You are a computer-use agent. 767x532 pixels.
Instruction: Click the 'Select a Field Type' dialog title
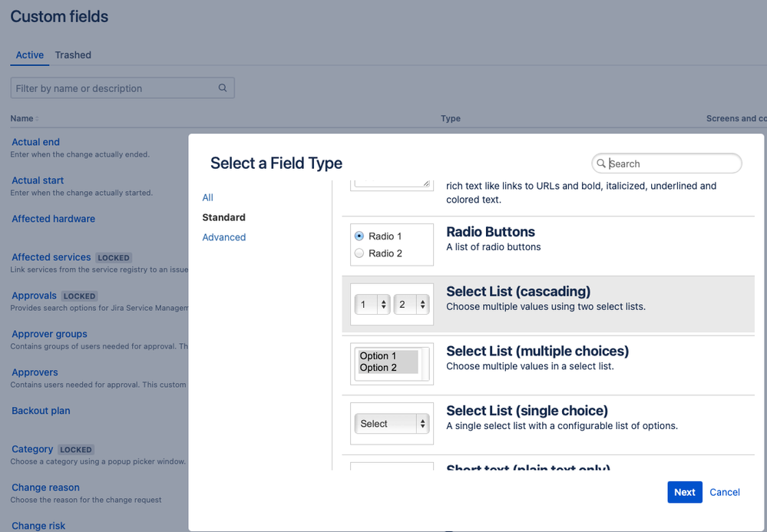coord(276,163)
